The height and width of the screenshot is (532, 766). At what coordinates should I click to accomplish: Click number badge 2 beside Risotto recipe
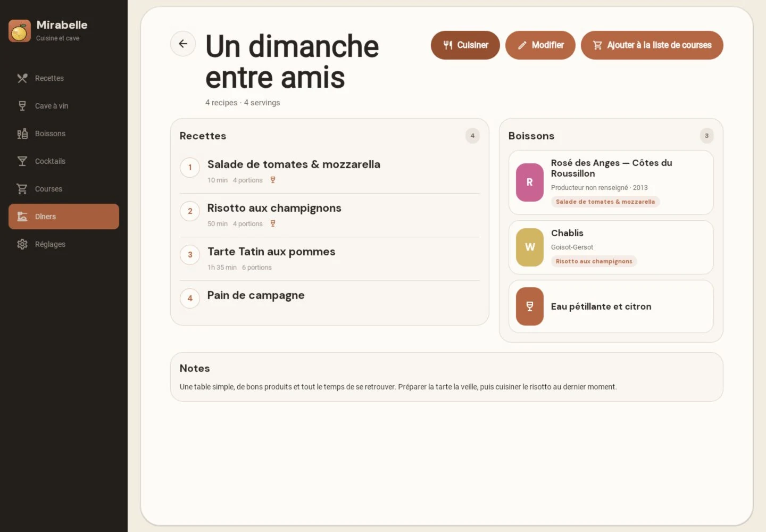190,211
